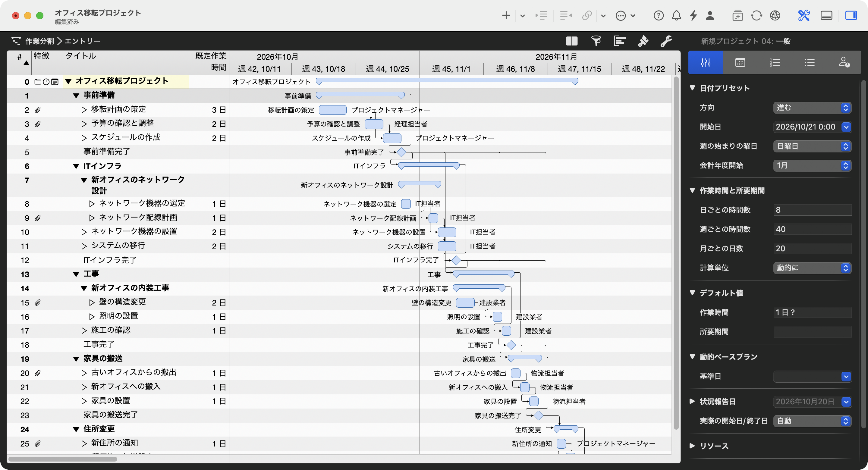868x470 pixels.
Task: Click the Gantt vertical scrollbar
Action: (676, 253)
